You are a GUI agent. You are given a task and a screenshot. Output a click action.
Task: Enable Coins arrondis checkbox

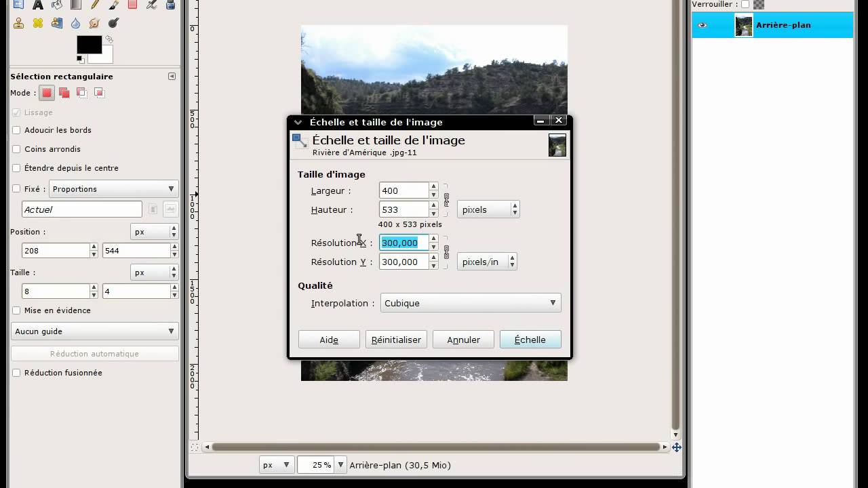[x=16, y=149]
